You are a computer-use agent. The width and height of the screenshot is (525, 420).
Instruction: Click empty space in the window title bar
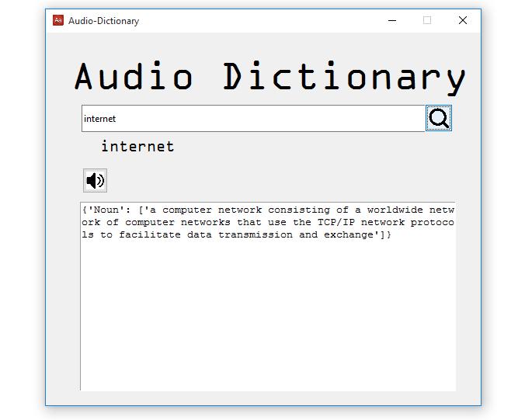pyautogui.click(x=256, y=21)
